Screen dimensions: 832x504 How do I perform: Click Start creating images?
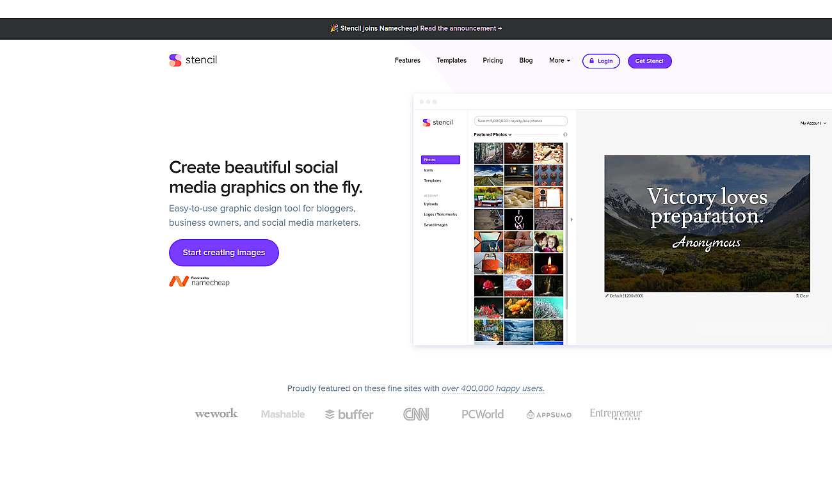click(x=224, y=253)
